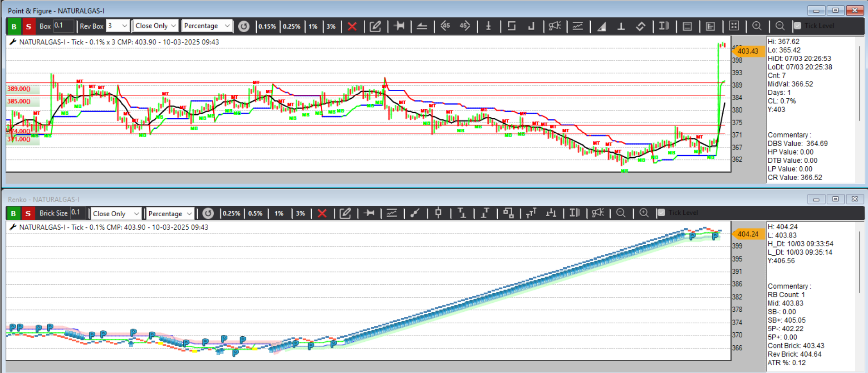Select 0.15% box preset
Image resolution: width=868 pixels, height=373 pixels.
tap(267, 26)
